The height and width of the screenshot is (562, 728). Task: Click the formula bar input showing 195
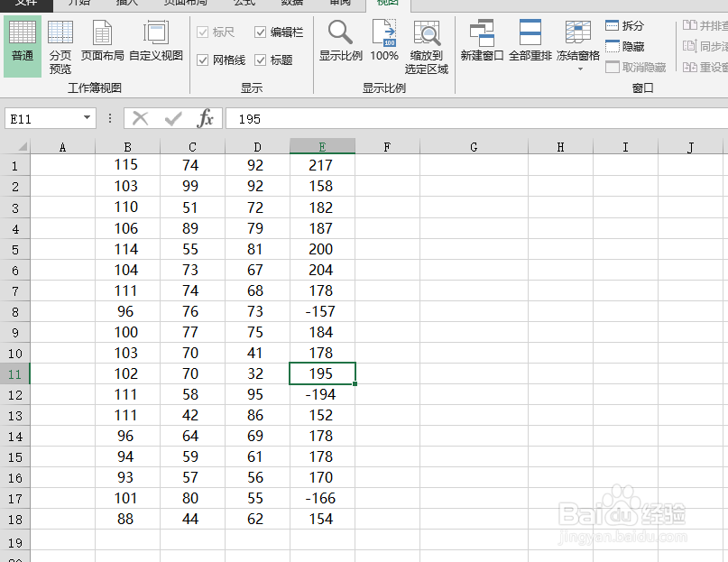click(x=477, y=119)
